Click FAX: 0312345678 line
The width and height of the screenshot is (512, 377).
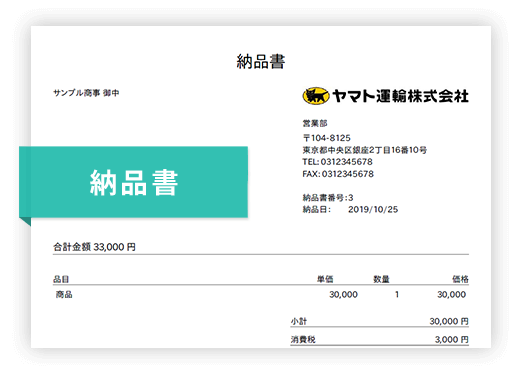click(338, 174)
